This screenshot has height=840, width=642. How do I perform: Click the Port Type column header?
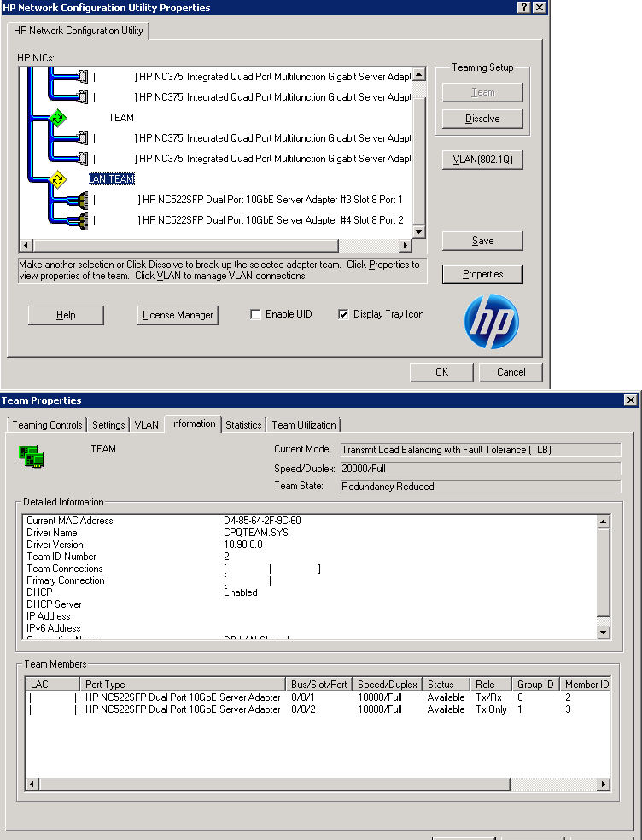coord(182,684)
